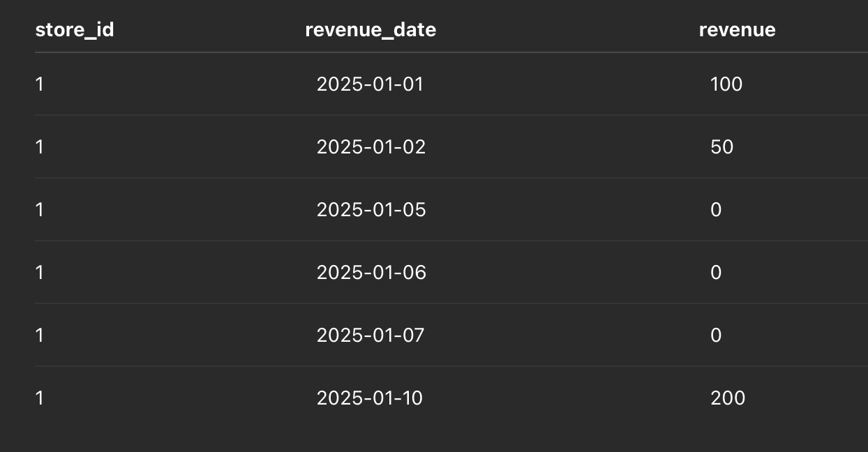Click revenue 0 in the 2025-01-05 row
The width and height of the screenshot is (868, 452).
pyautogui.click(x=716, y=210)
